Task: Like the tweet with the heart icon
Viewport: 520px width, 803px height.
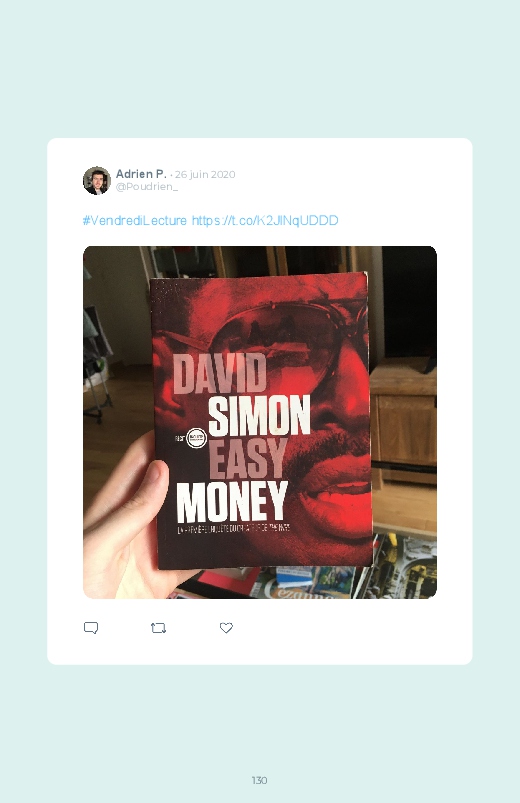Action: coord(226,628)
